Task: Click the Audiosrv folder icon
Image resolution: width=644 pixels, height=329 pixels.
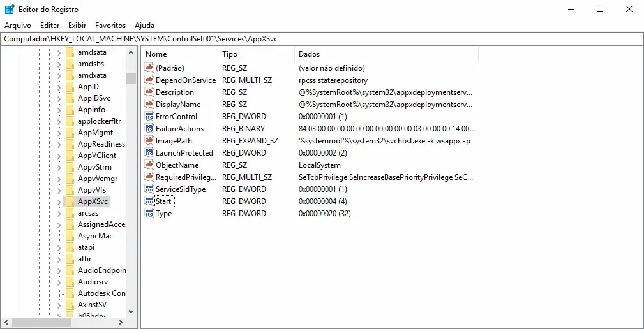Action: (70, 282)
